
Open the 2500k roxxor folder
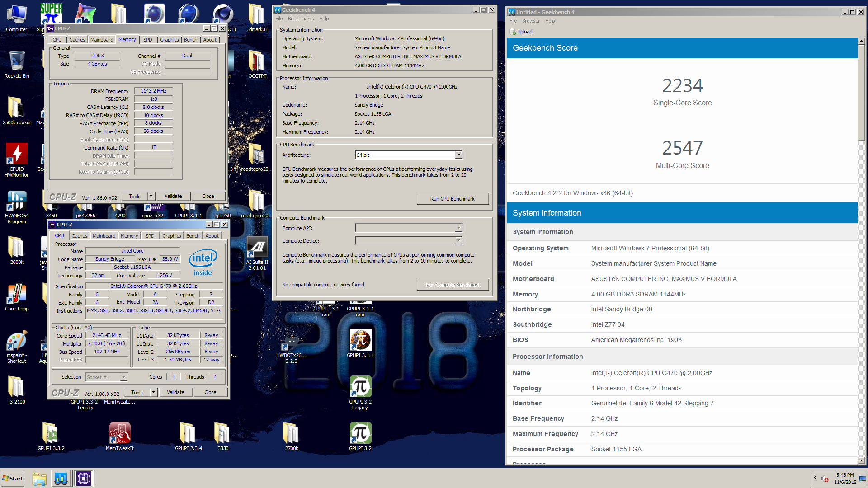click(17, 111)
